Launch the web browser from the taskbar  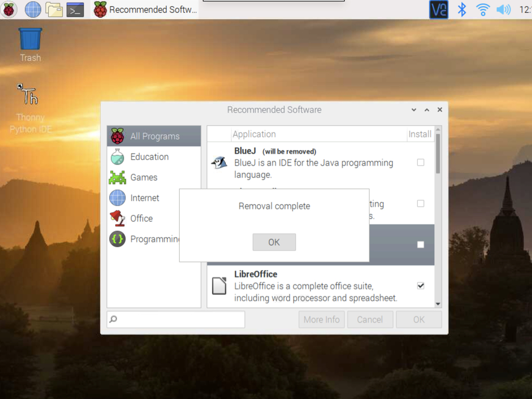coord(33,9)
